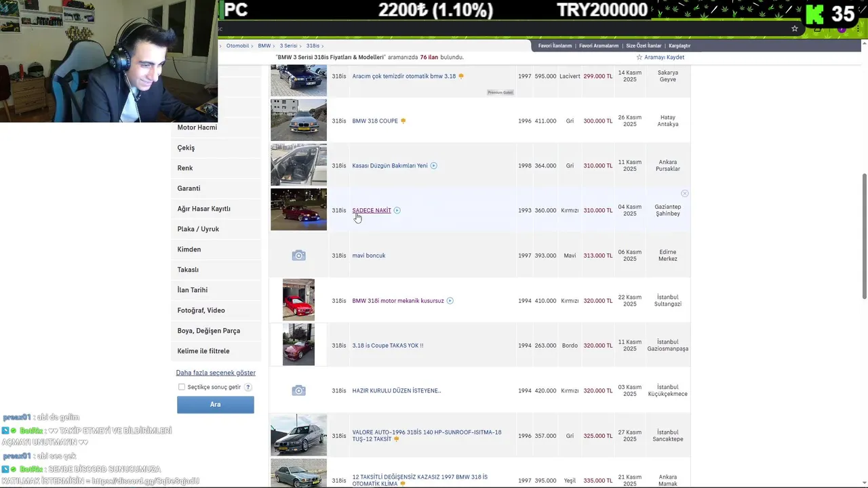
Task: Click price 299.000 TL in first row
Action: coord(598,76)
